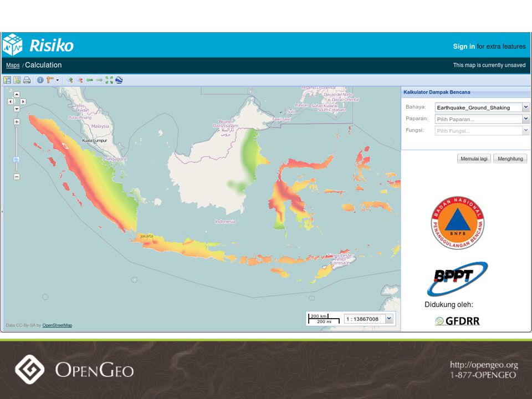This screenshot has height=399, width=532.
Task: Open the Paparan dropdown arrow
Action: 525,119
